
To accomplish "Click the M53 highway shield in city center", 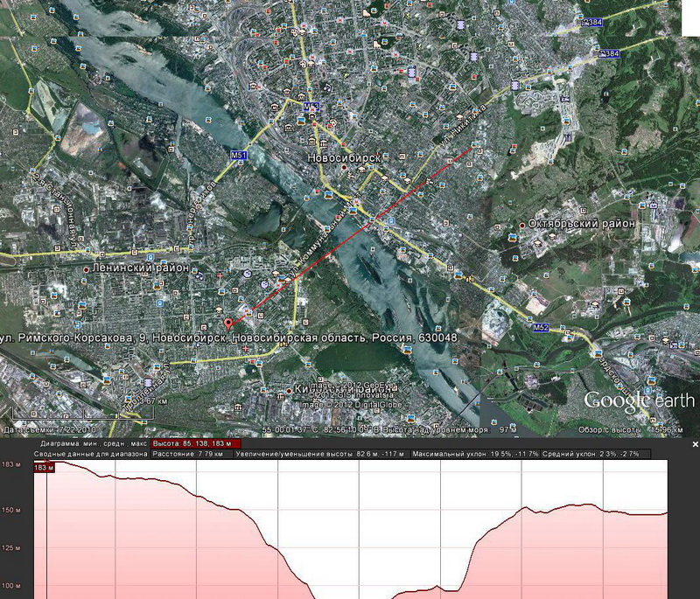I will [311, 106].
